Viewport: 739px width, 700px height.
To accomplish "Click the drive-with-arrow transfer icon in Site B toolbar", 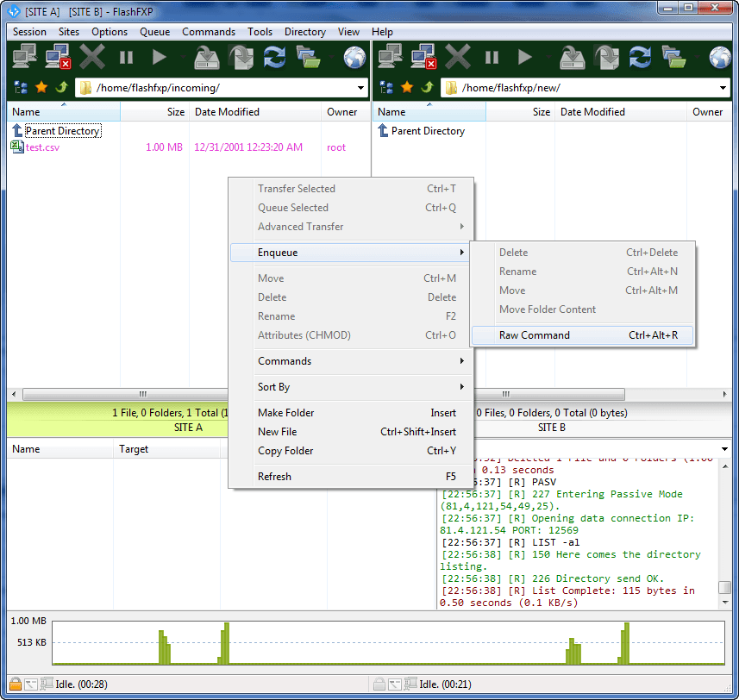I will click(x=573, y=57).
